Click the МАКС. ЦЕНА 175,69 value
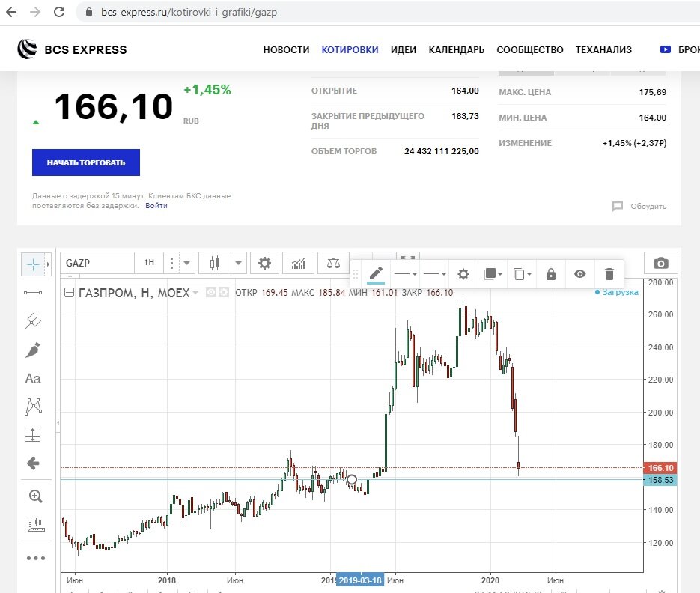Screen dimensions: 700x593 pos(652,92)
